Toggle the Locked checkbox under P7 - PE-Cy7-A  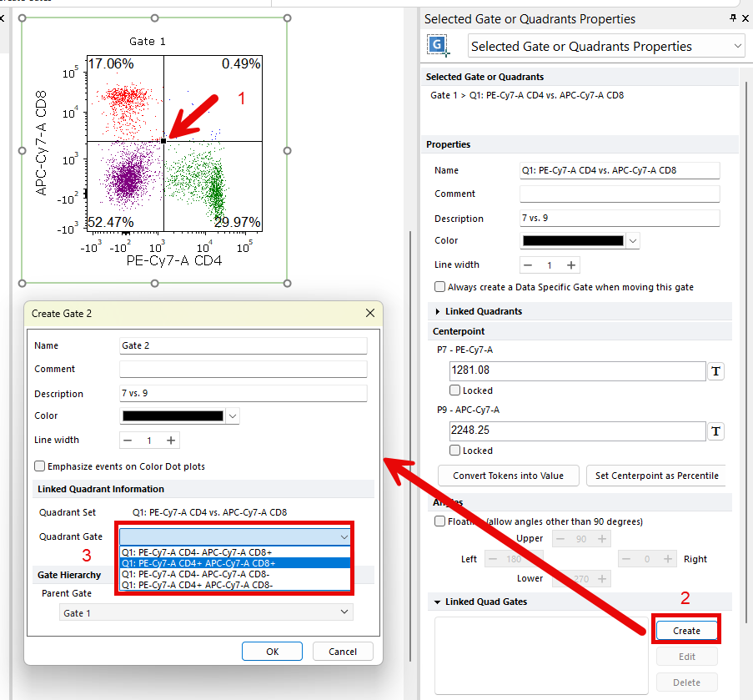pyautogui.click(x=455, y=390)
